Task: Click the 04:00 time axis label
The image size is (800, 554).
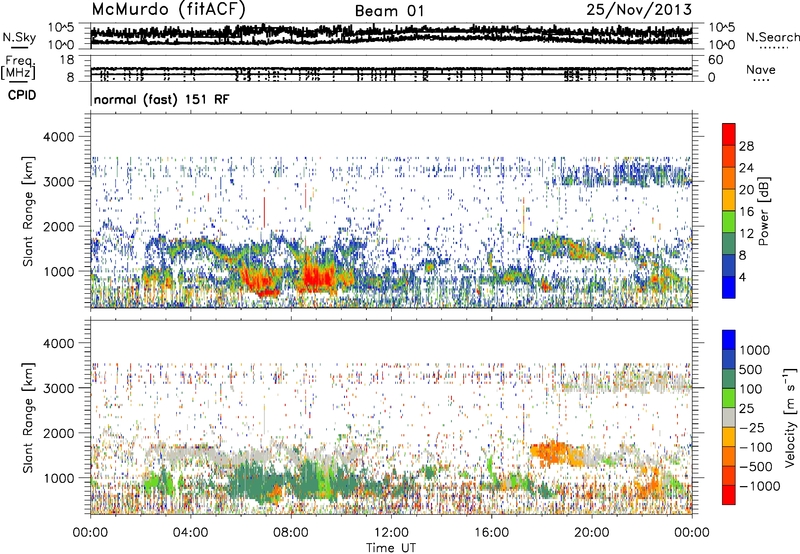Action: tap(190, 533)
